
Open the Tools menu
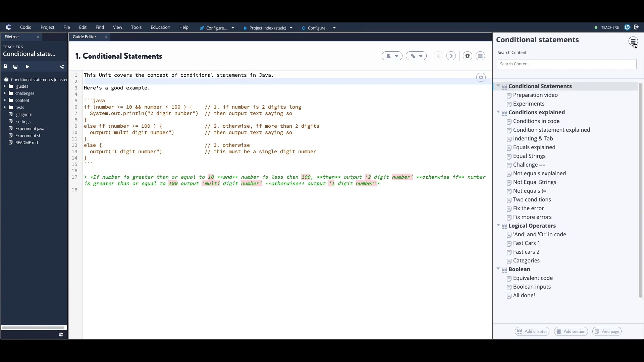click(x=136, y=27)
